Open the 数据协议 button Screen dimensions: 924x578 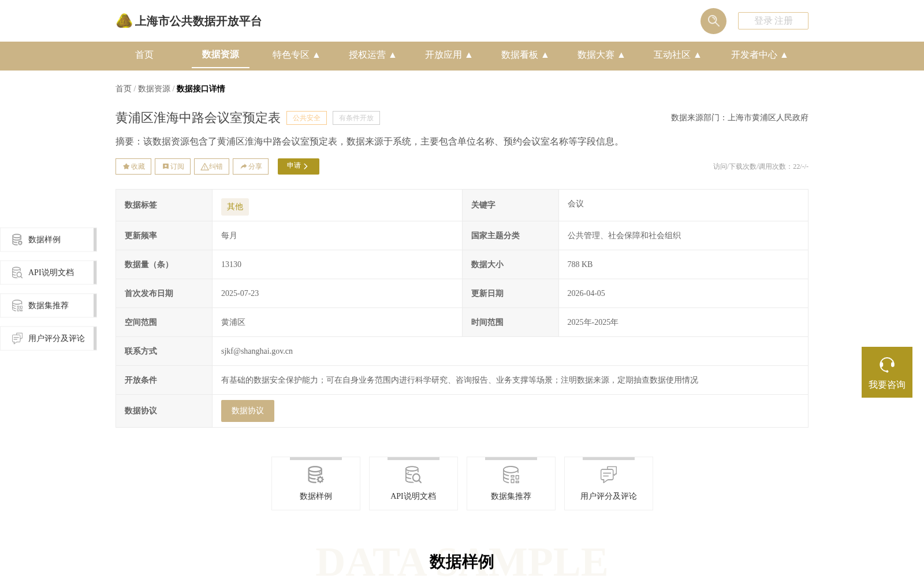(x=248, y=411)
